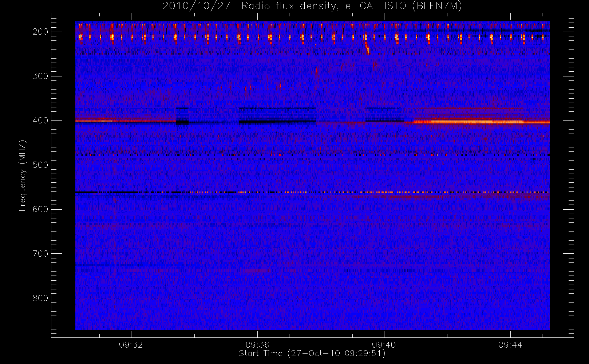The width and height of the screenshot is (589, 364).
Task: Click the 'Start Time (27-Oct-10 09:29:51)' axis label
Action: [x=312, y=353]
